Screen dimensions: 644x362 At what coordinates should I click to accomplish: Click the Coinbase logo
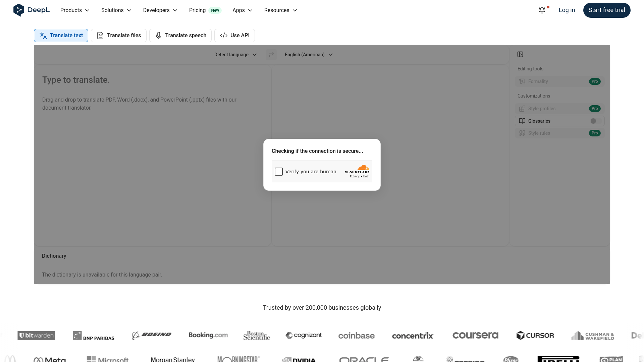tap(357, 336)
